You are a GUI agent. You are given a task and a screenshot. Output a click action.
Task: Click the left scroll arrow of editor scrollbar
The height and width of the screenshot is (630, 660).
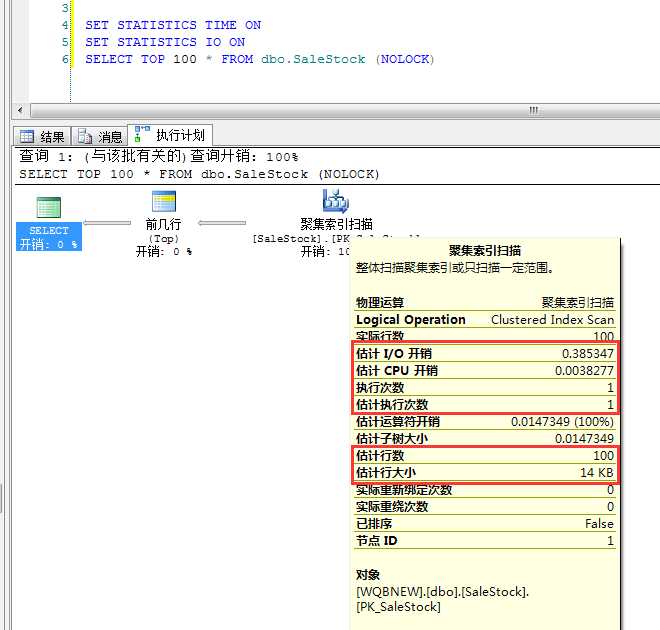(x=20, y=111)
